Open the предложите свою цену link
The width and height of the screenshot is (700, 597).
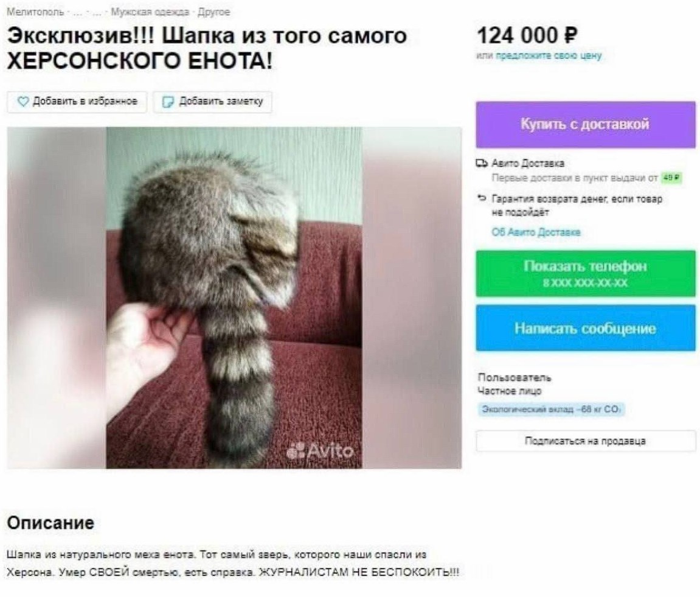pyautogui.click(x=549, y=56)
